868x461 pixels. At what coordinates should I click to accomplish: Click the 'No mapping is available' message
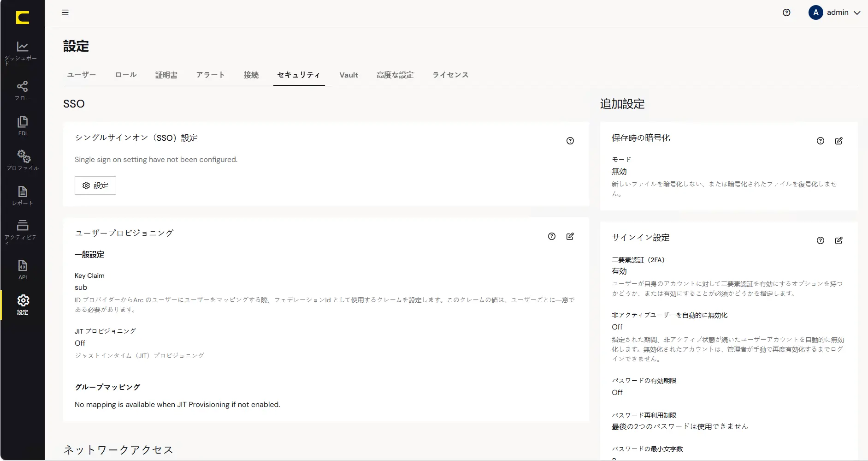(177, 405)
